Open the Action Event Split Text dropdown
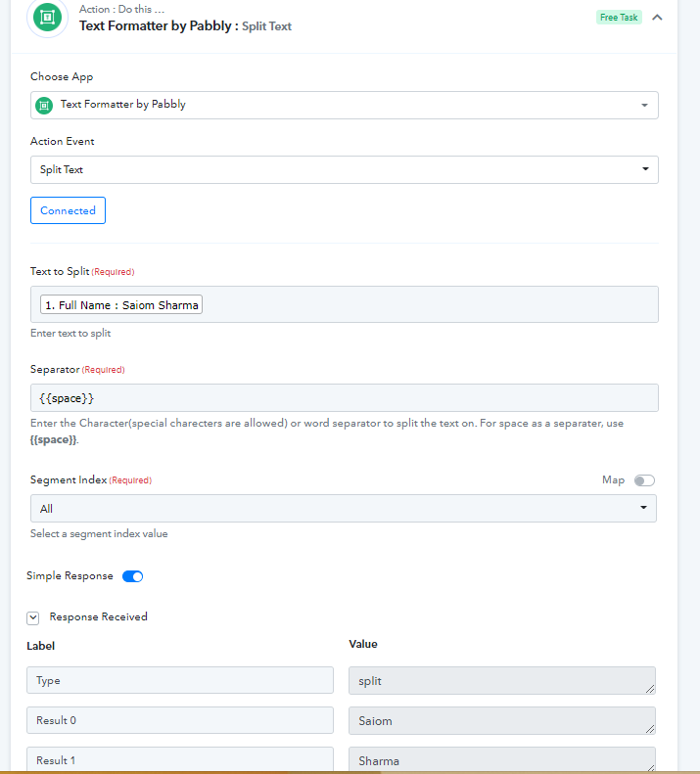Image resolution: width=700 pixels, height=774 pixels. coord(345,170)
